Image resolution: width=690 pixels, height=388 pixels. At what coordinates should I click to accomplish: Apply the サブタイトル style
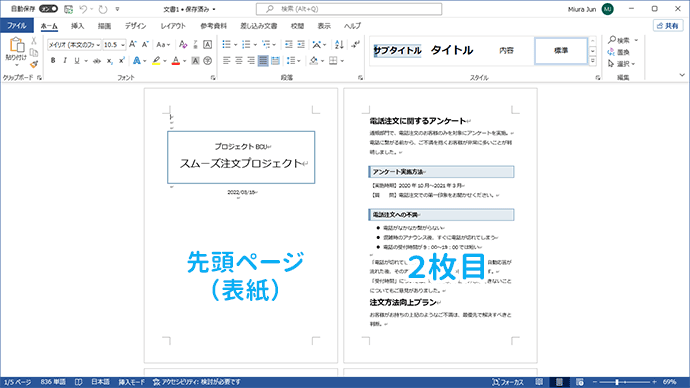[x=397, y=51]
